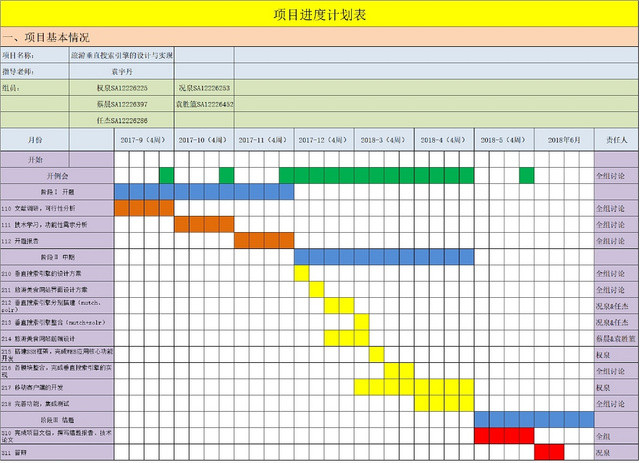The height and width of the screenshot is (463, 640).
Task: Click the title cell 项目进度计划表
Action: pyautogui.click(x=319, y=14)
